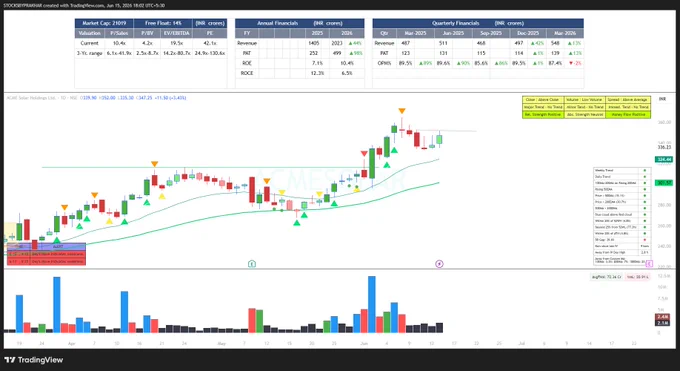This screenshot has height=371, width=680.
Task: Click the 'Weekly Trend' checklist row
Action: coord(622,171)
